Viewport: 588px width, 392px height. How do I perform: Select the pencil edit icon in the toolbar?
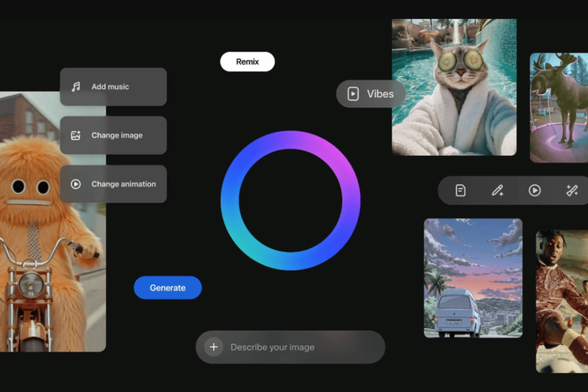tap(498, 191)
